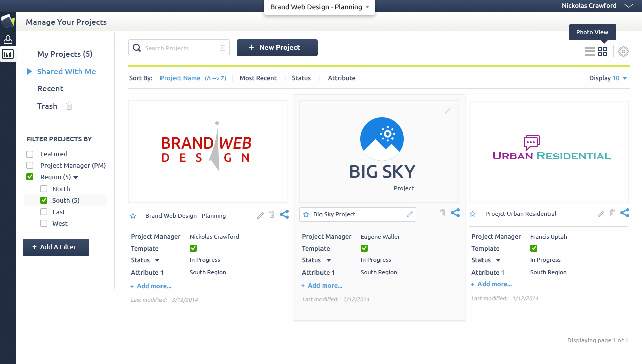Image resolution: width=642 pixels, height=364 pixels.
Task: Click pencil inside Big Sky Project name field
Action: coord(410,214)
